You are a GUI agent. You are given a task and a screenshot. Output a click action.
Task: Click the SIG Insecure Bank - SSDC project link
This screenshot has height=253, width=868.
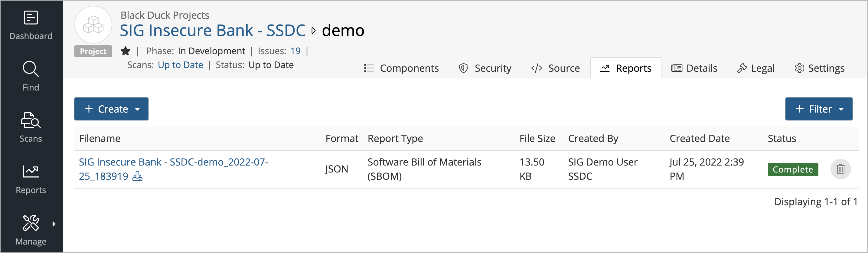pos(213,30)
